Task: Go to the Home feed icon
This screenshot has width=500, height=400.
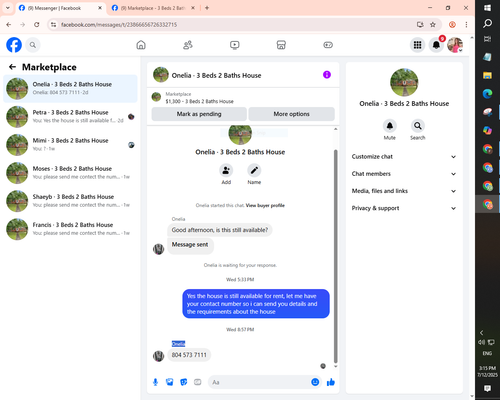Action: click(x=141, y=45)
